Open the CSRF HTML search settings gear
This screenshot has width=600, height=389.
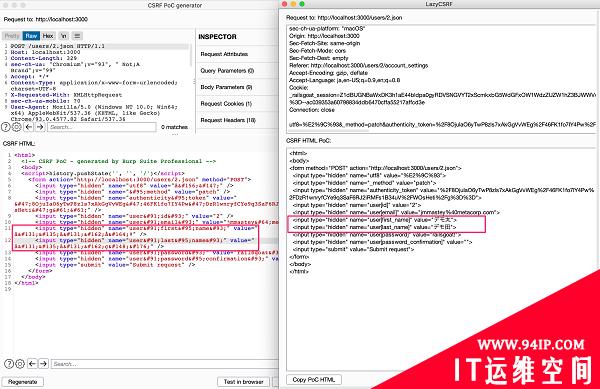tap(20, 363)
